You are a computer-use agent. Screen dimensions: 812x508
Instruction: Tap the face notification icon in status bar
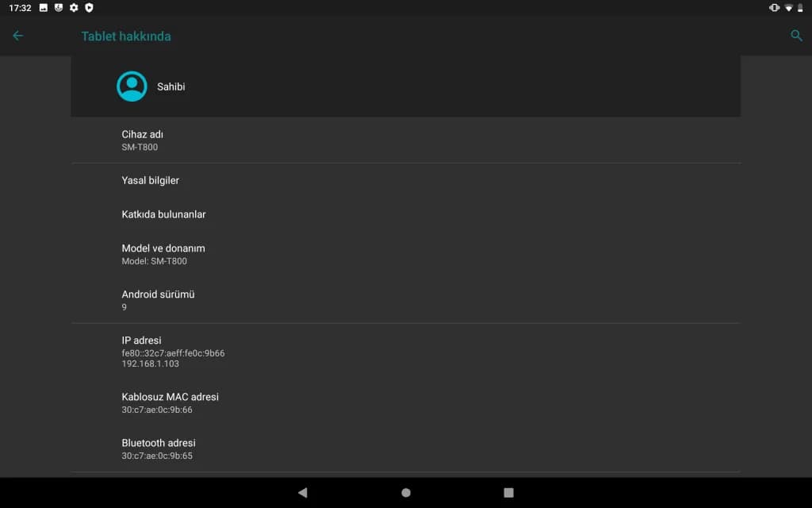coord(59,8)
